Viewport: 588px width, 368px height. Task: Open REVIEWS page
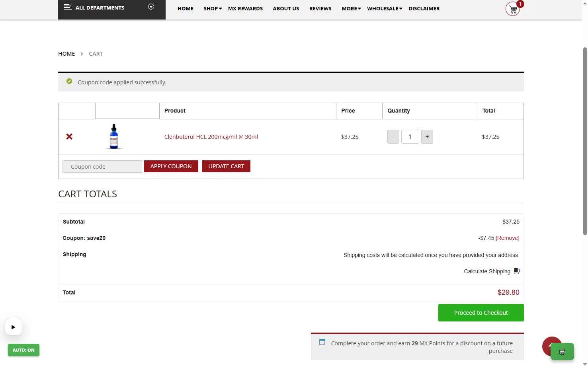click(x=320, y=8)
